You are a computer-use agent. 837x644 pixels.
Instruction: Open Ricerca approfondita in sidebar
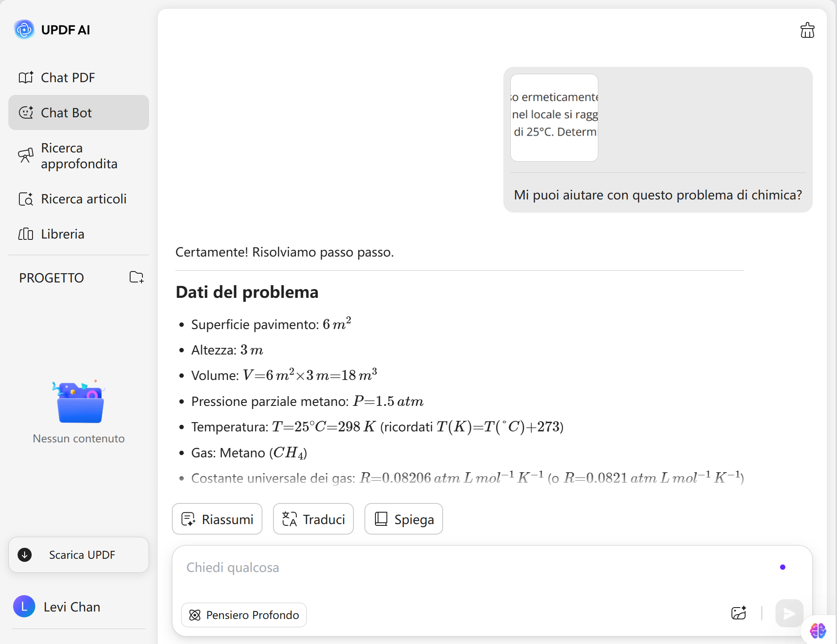(79, 156)
